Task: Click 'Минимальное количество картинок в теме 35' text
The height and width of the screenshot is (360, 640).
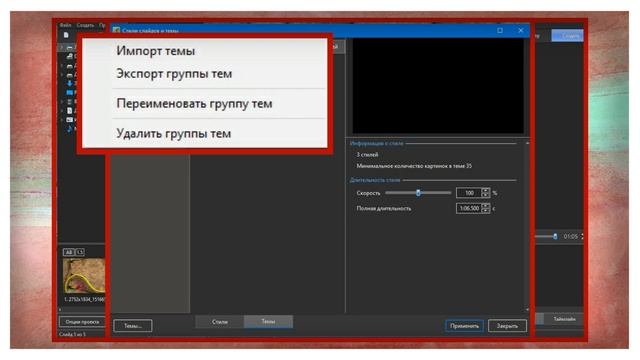Action: pos(414,166)
